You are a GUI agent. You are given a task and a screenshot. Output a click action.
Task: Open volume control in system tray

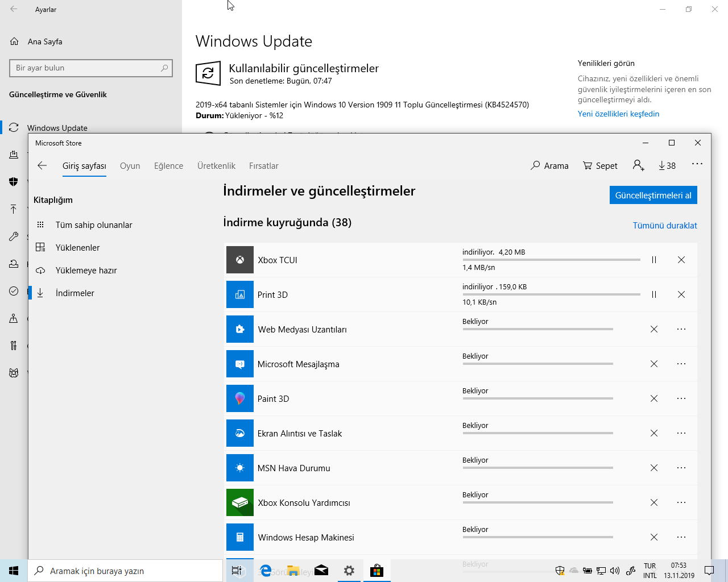(x=615, y=571)
